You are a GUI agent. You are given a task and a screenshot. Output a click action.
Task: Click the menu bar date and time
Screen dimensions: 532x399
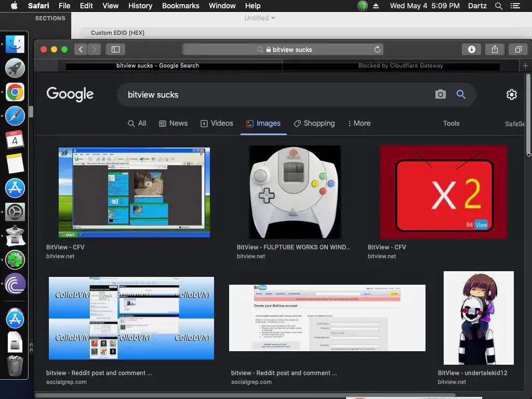coord(425,6)
